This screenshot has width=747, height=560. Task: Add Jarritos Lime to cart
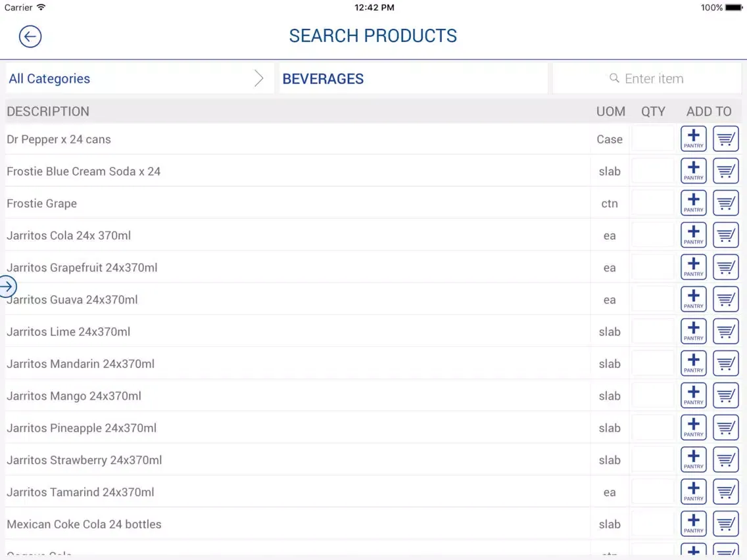(x=725, y=331)
